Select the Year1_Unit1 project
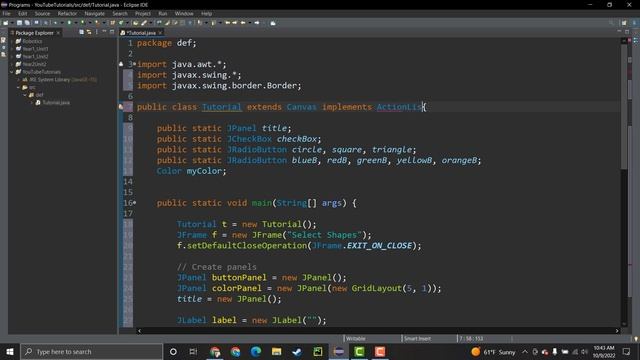This screenshot has width=640, height=360. pos(35,49)
